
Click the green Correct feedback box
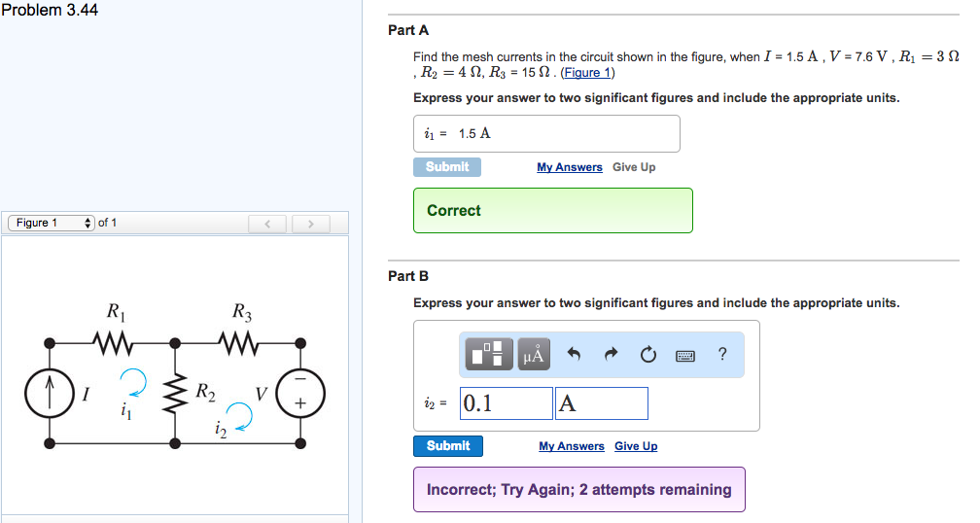coord(552,211)
